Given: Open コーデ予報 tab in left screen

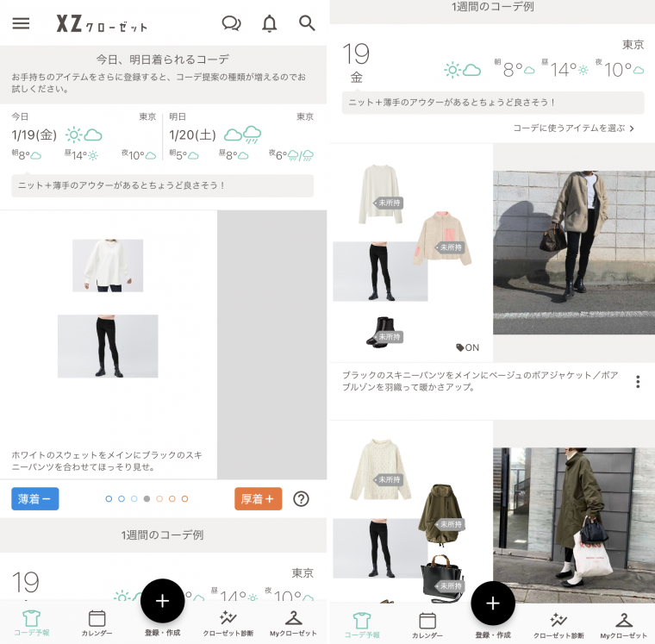Looking at the screenshot, I should tap(32, 622).
